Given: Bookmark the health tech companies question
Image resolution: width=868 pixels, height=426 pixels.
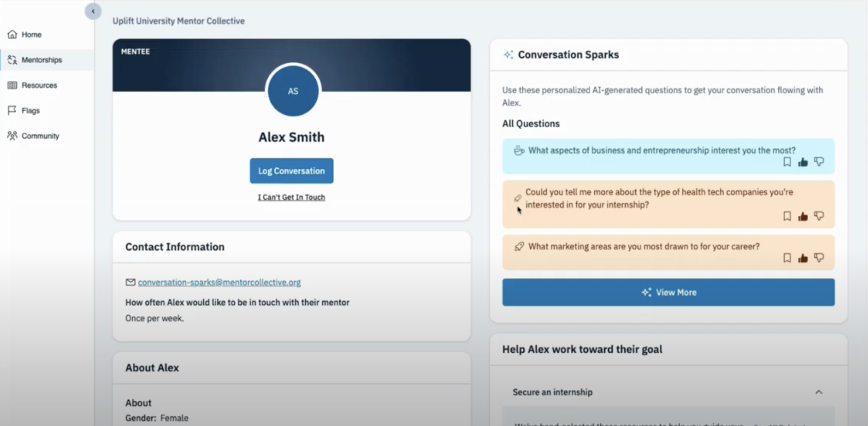Looking at the screenshot, I should pos(787,216).
